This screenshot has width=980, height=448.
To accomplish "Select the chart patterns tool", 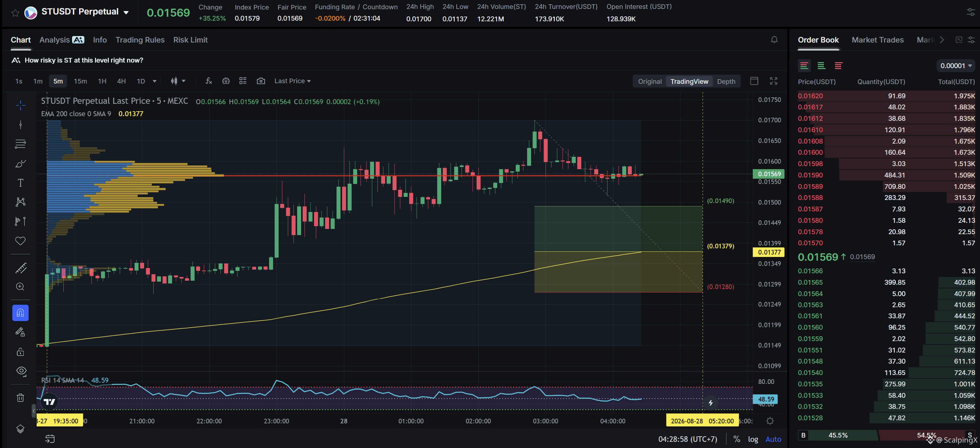I will click(x=21, y=202).
